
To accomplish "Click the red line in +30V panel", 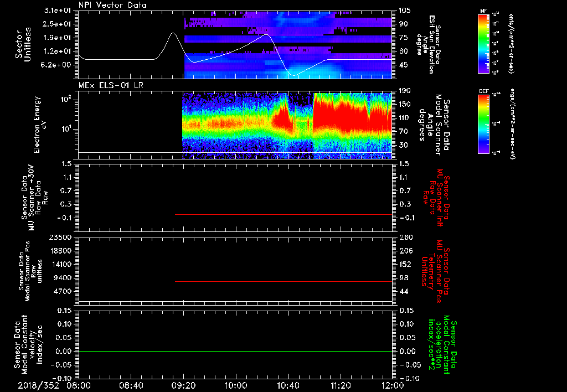I will point(283,214).
